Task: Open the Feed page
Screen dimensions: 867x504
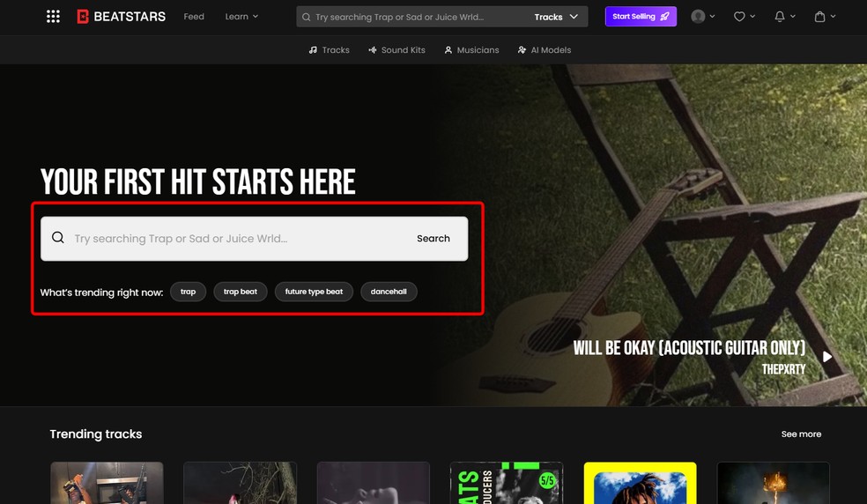Action: click(x=194, y=17)
